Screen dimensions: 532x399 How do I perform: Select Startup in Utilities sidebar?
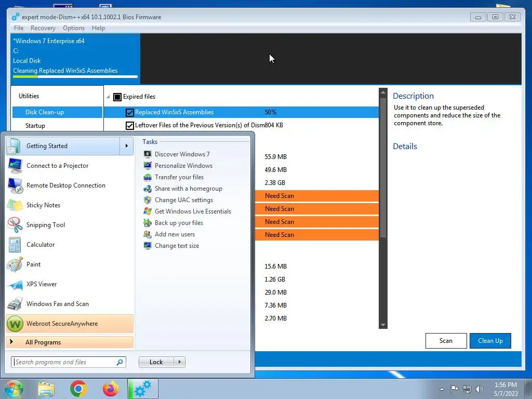(57, 126)
